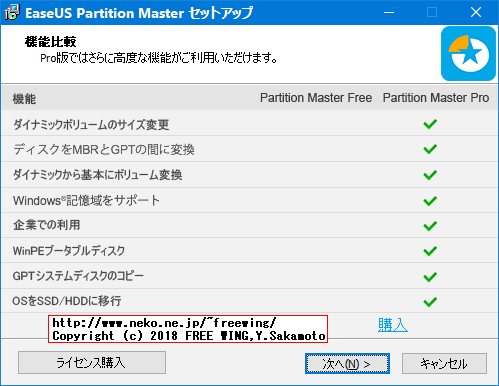Click checkmark for 企業での利用 row
This screenshot has height=386, width=499.
point(430,226)
